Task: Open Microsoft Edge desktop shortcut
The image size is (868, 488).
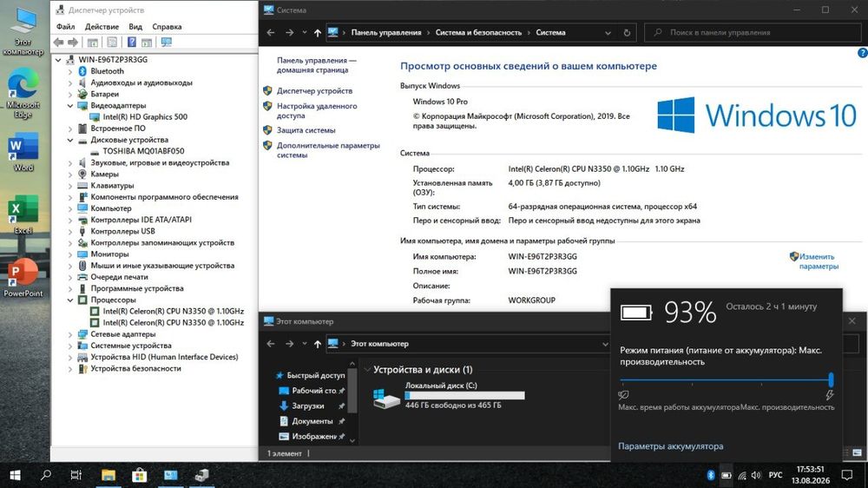Action: [x=23, y=93]
